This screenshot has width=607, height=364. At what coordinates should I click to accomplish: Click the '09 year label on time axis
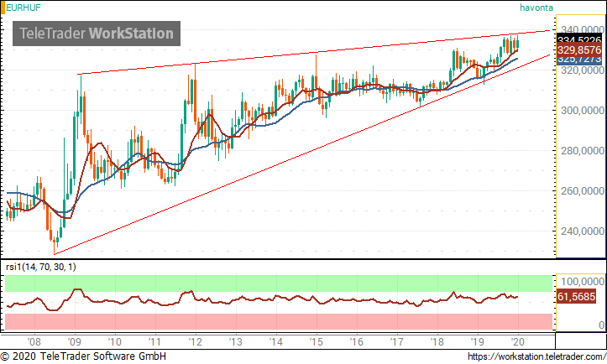[x=75, y=342]
